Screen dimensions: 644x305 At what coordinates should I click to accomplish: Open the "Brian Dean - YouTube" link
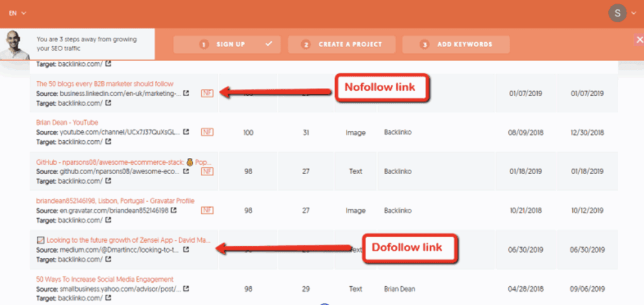67,122
